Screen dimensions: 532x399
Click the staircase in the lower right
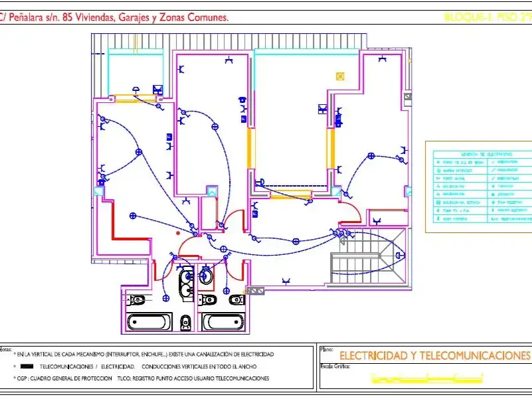point(368,257)
